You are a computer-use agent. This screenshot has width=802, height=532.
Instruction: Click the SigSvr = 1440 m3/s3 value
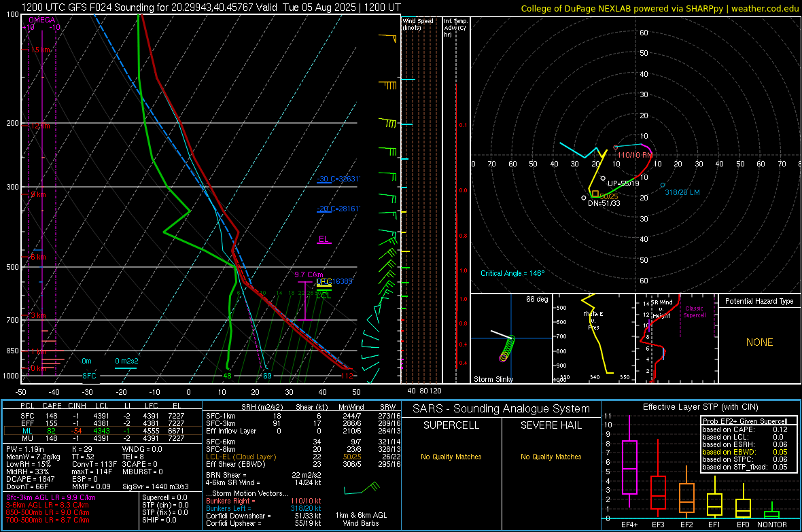(x=156, y=486)
